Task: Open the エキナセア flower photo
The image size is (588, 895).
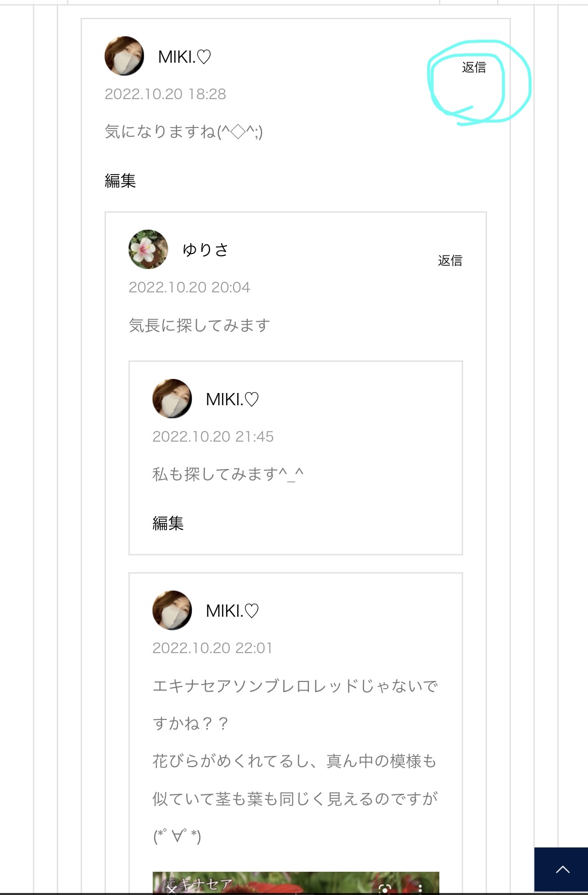Action: click(x=296, y=883)
